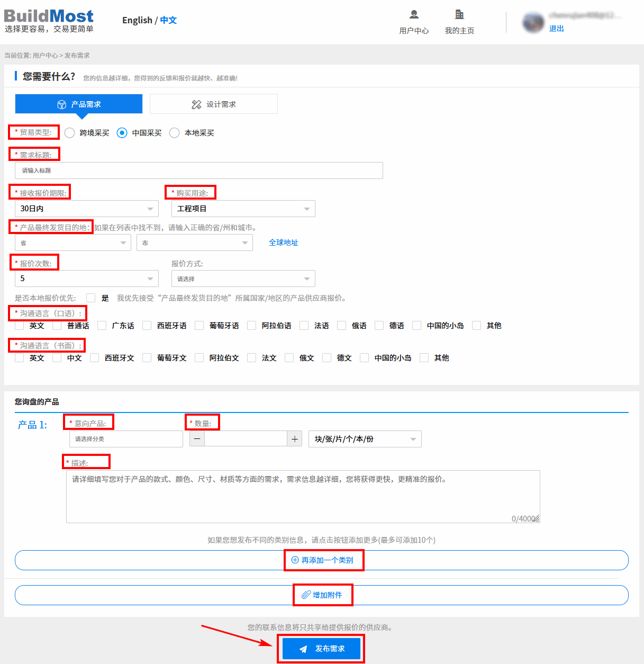Image resolution: width=644 pixels, height=664 pixels.
Task: Select the 产品需求 tab
Action: 79,104
